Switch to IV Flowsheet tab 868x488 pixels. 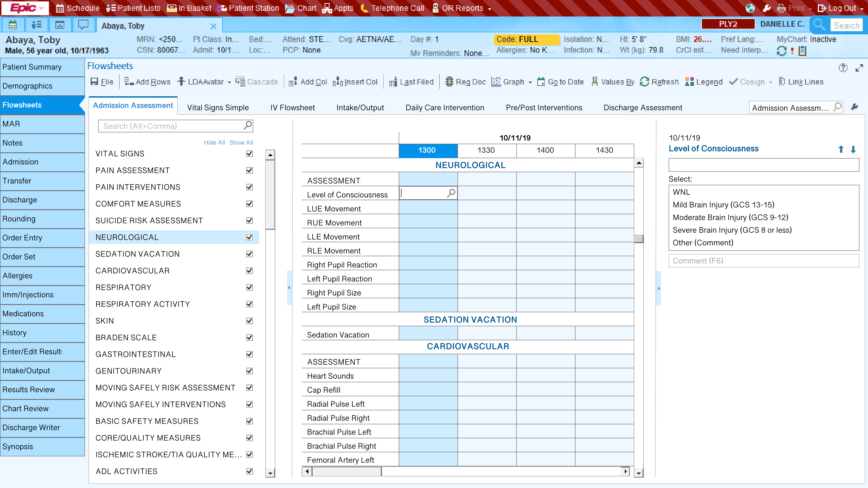click(292, 108)
